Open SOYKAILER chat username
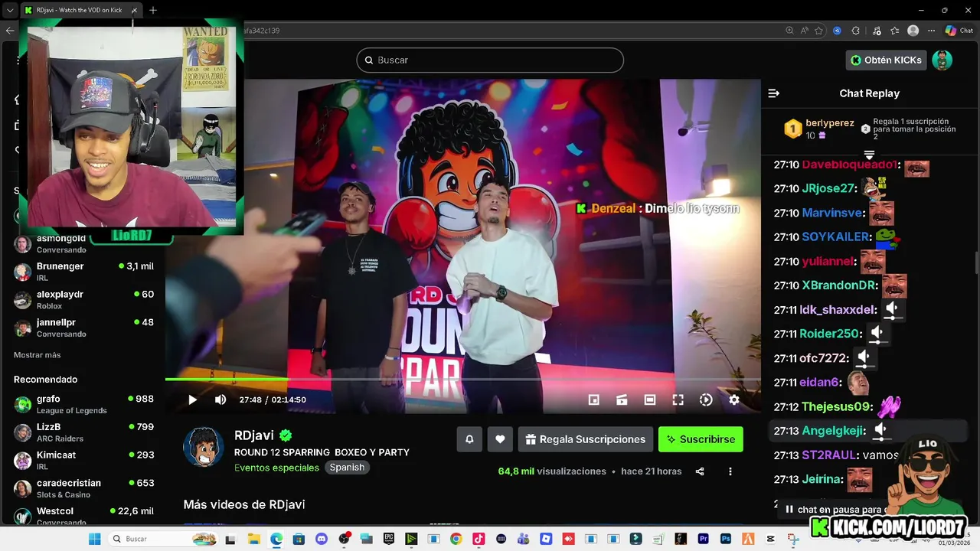The image size is (980, 551). coord(837,237)
